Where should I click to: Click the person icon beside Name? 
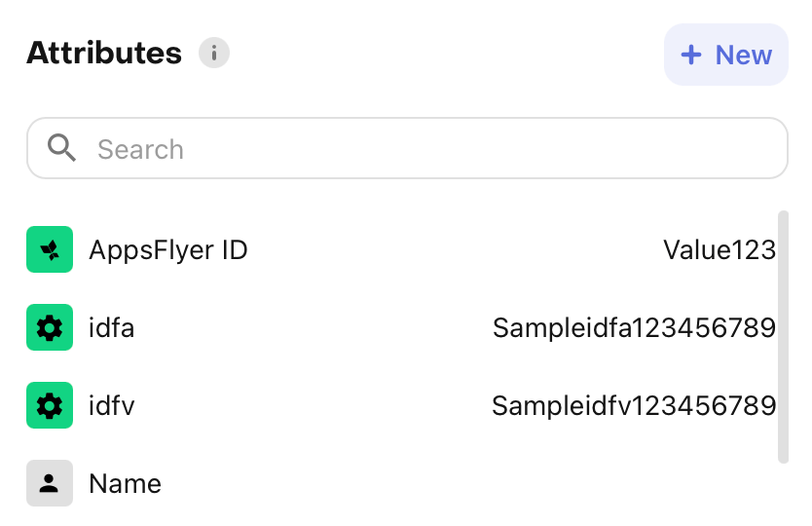point(50,483)
